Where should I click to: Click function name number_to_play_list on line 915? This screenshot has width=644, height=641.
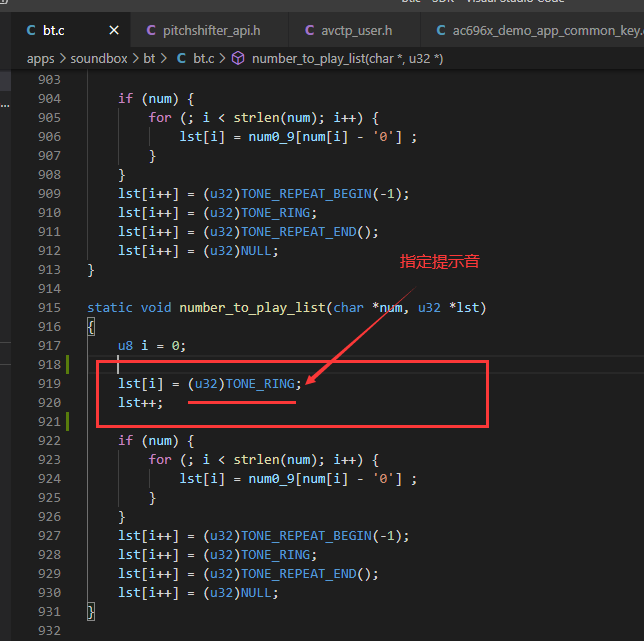pos(253,308)
